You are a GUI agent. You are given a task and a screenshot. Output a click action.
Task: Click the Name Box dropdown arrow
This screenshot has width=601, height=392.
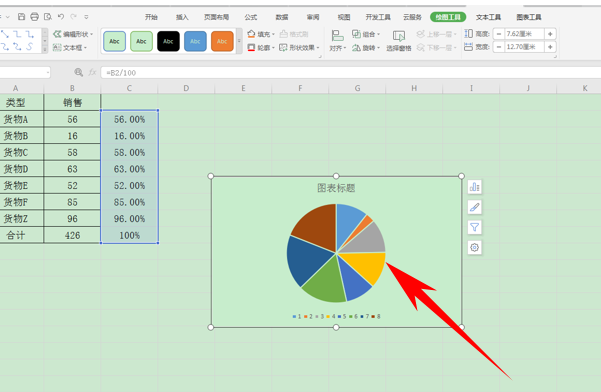48,72
